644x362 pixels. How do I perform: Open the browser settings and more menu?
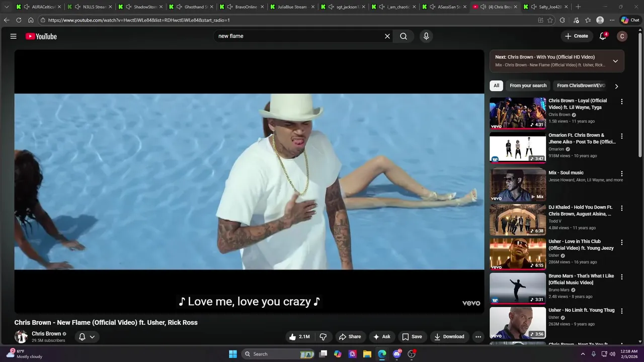click(x=612, y=20)
